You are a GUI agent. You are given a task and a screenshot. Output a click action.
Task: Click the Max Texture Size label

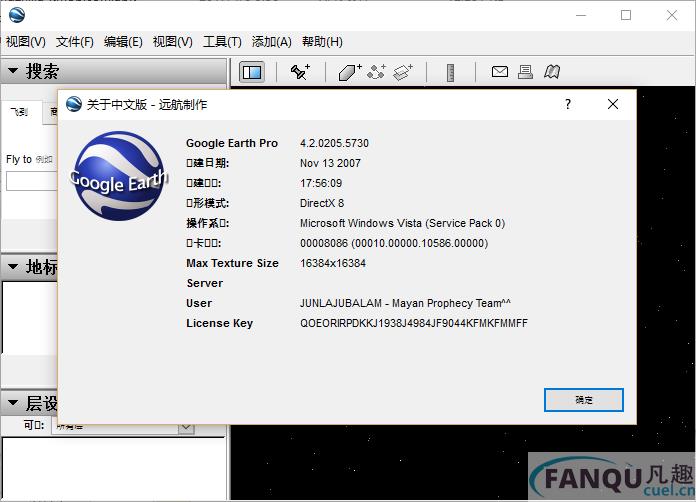pyautogui.click(x=232, y=263)
